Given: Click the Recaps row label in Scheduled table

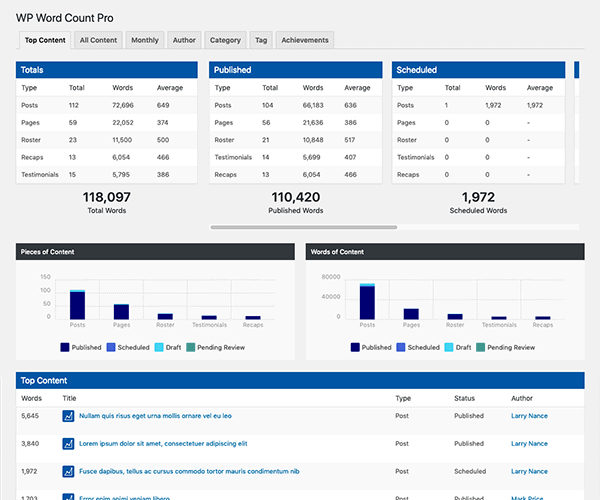Looking at the screenshot, I should click(408, 174).
